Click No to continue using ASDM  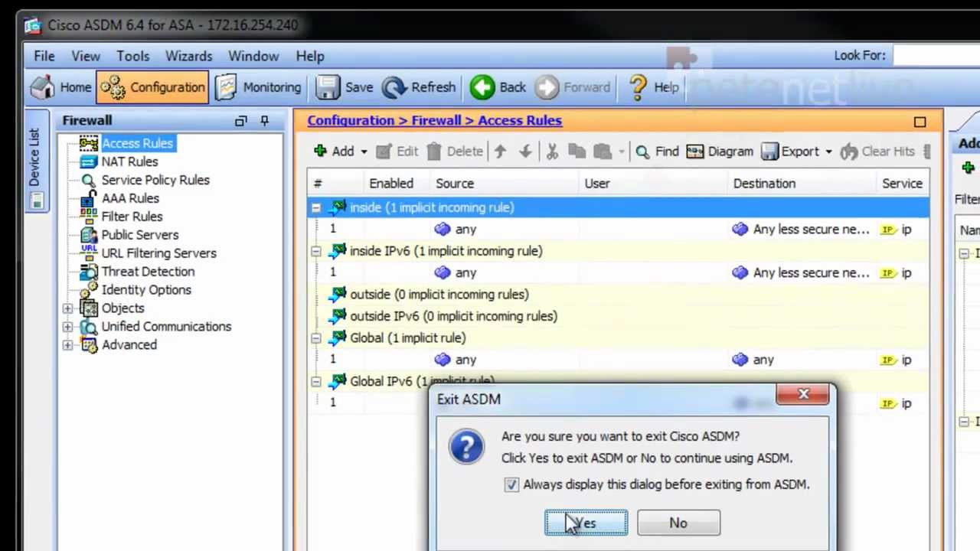tap(678, 523)
